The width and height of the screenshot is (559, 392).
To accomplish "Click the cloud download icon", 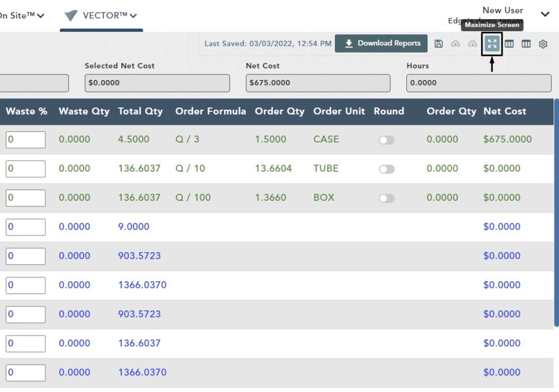I will click(472, 44).
